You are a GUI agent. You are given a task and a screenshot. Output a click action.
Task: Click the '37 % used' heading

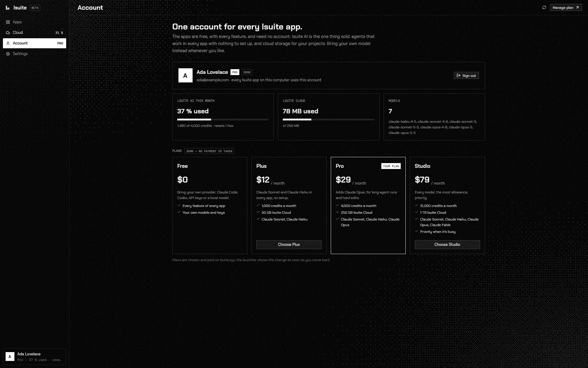click(x=193, y=111)
